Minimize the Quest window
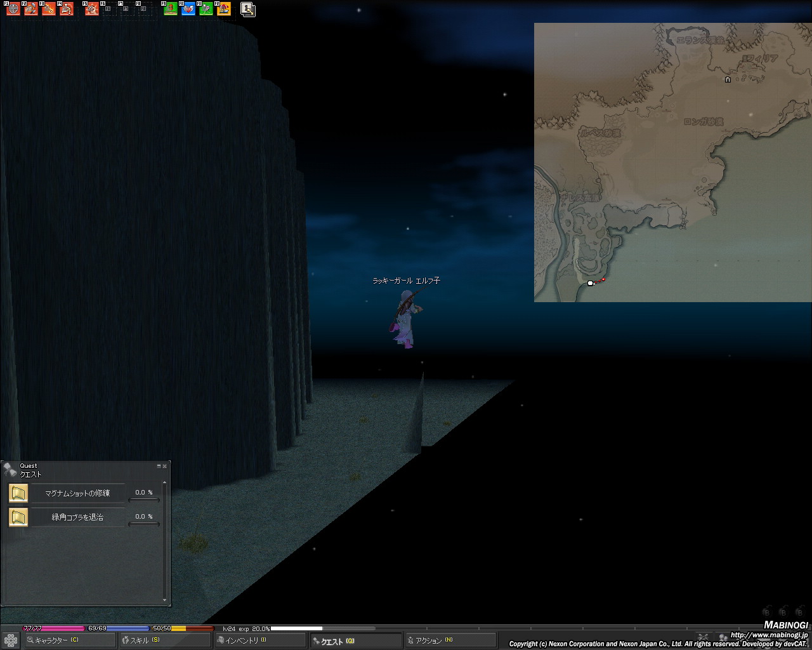This screenshot has width=812, height=650. click(x=159, y=466)
